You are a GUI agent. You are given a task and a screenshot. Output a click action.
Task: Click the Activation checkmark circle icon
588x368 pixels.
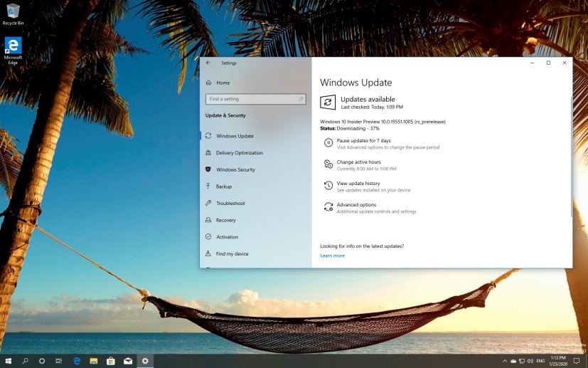pyautogui.click(x=208, y=236)
